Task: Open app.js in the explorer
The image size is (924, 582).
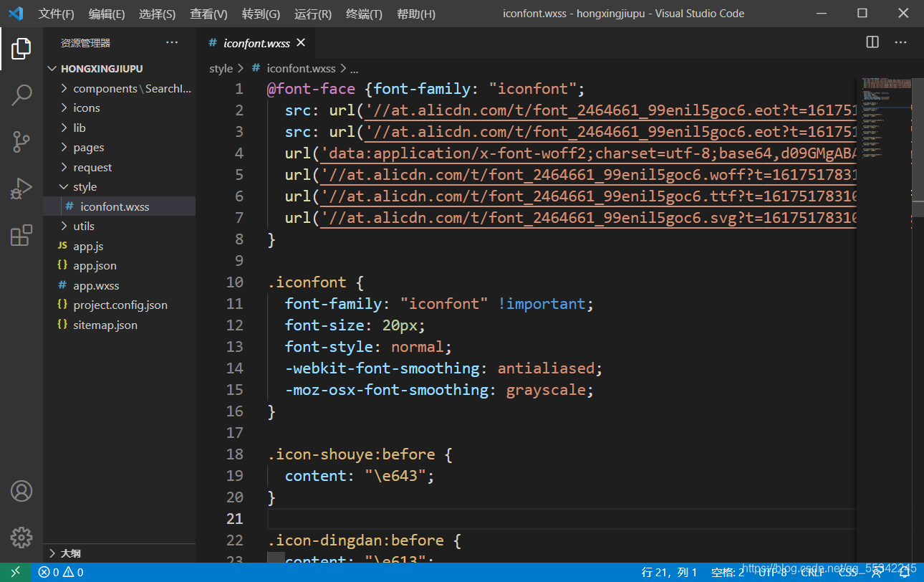Action: click(119, 247)
